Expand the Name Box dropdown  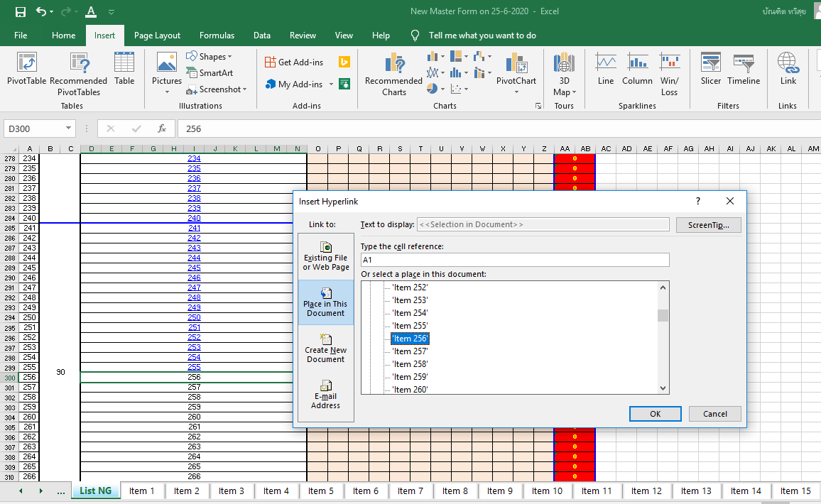click(69, 128)
